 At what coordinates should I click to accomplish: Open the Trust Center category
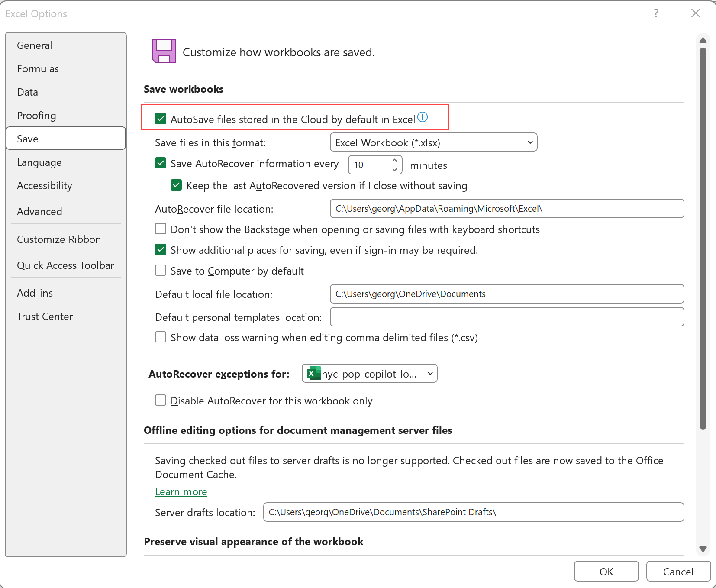click(x=66, y=317)
